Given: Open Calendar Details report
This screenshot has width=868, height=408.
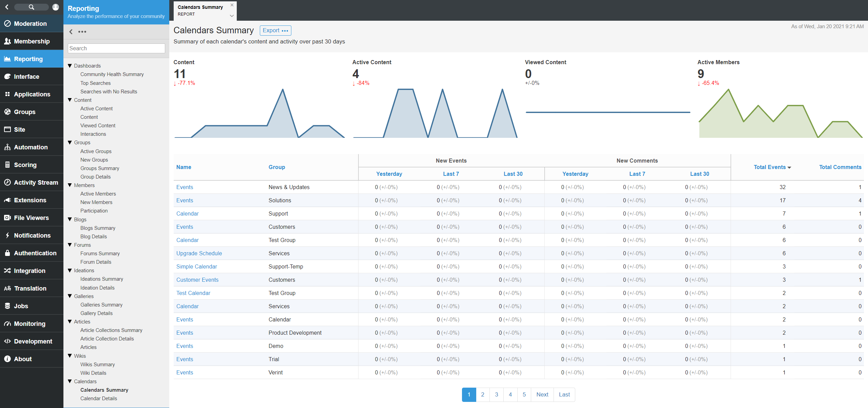Looking at the screenshot, I should coord(99,398).
